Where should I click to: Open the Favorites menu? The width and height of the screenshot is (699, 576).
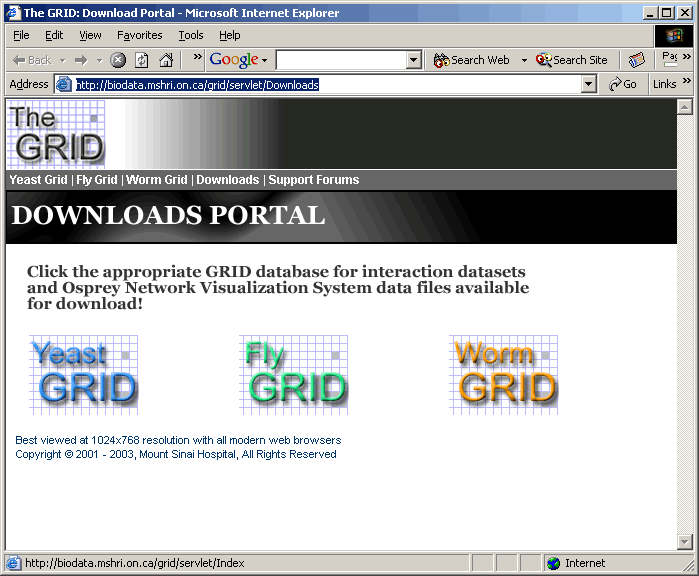pos(139,35)
